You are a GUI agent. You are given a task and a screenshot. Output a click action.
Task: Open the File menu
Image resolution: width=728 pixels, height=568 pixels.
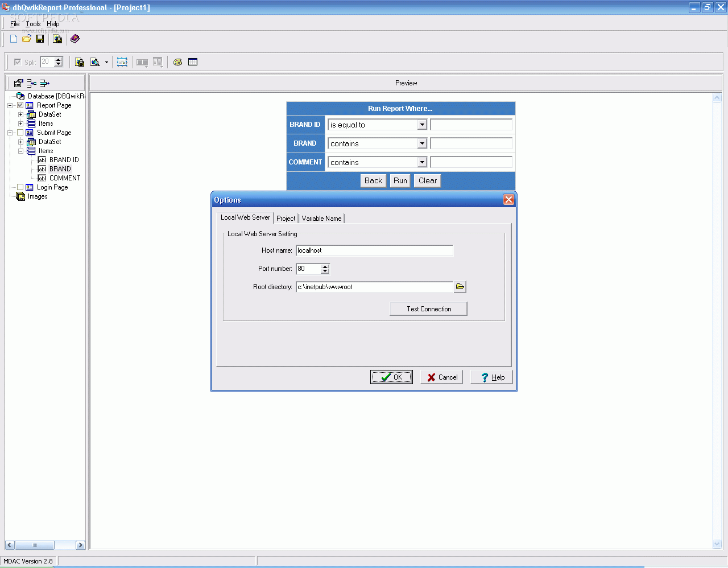pyautogui.click(x=15, y=24)
